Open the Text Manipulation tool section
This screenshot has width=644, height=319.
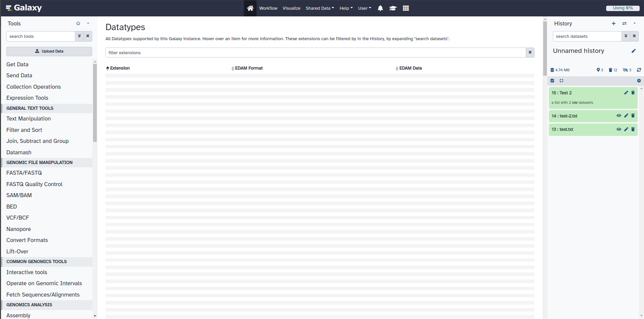(28, 118)
